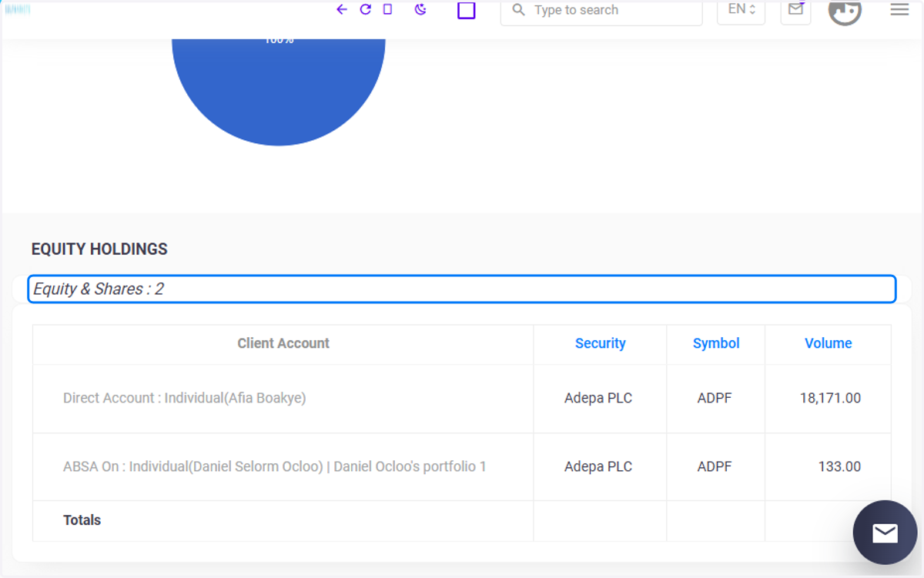Select the Equity & Shares : 2 row
Viewport: 924px width, 578px height.
coord(462,289)
